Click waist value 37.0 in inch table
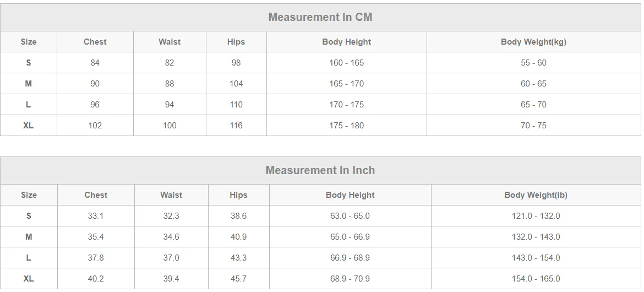The width and height of the screenshot is (644, 292). tap(171, 258)
